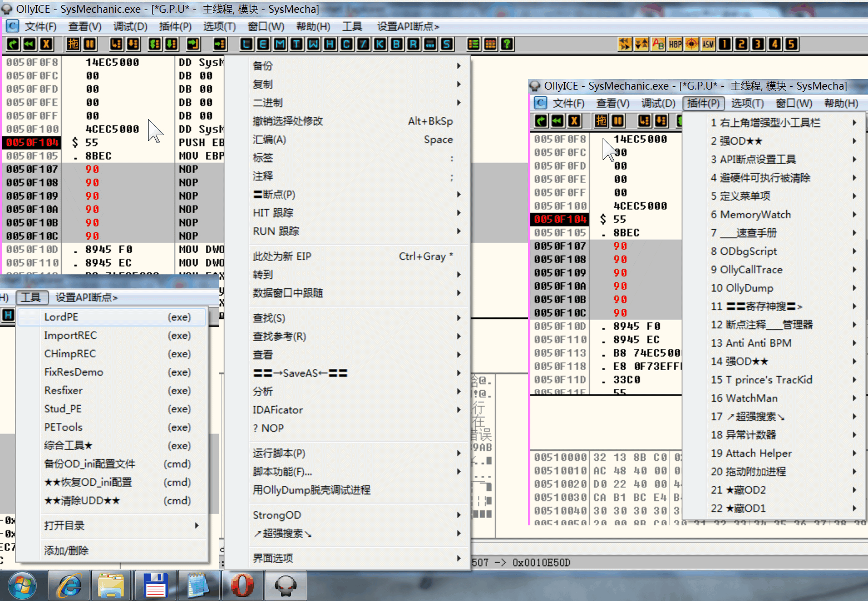Expand 6 MemoryWatch plugin submenu

point(773,214)
